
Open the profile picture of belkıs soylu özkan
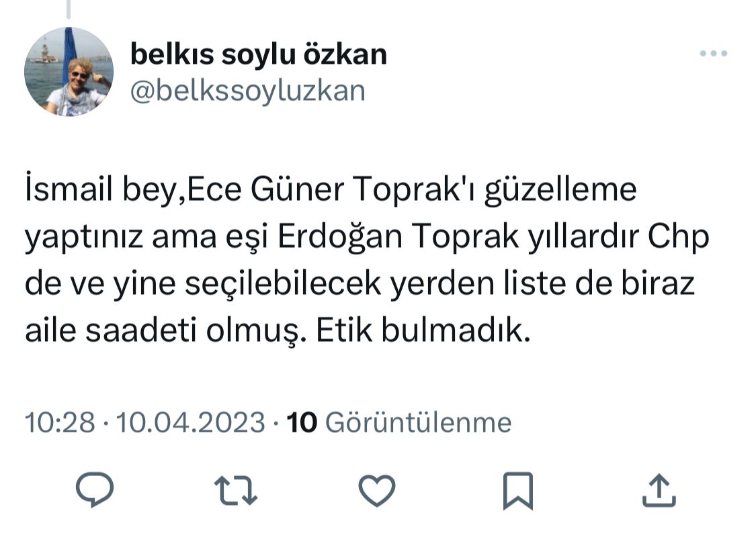click(69, 72)
